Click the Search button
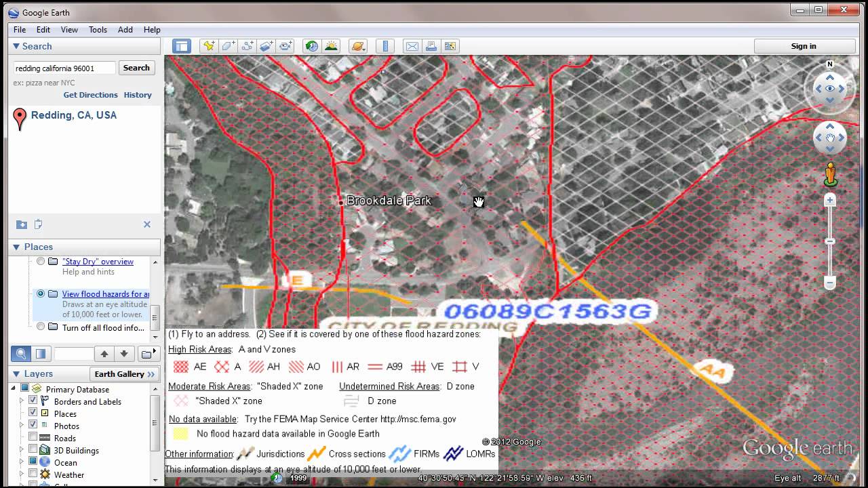 136,68
